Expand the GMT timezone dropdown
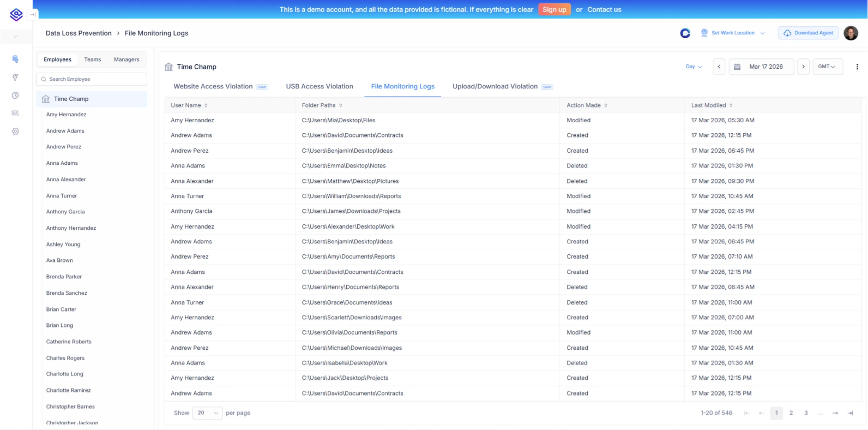Screen dimensions: 868x430 pyautogui.click(x=827, y=67)
